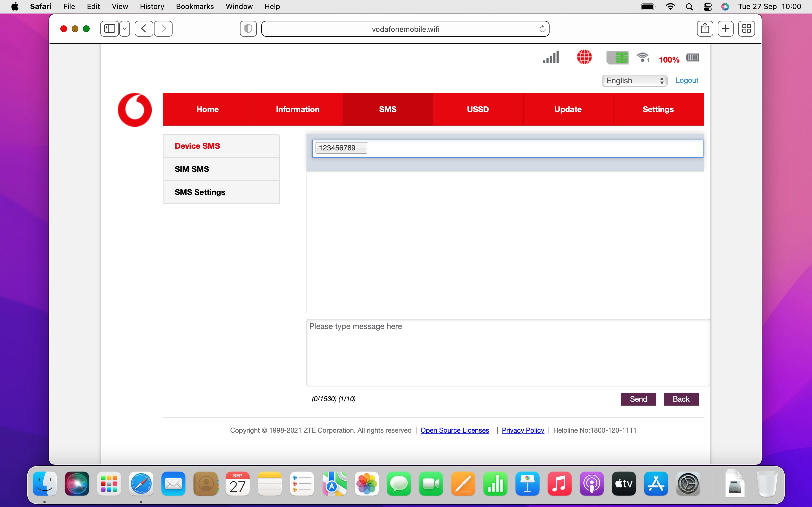Open the Share sheet in Safari toolbar

705,28
